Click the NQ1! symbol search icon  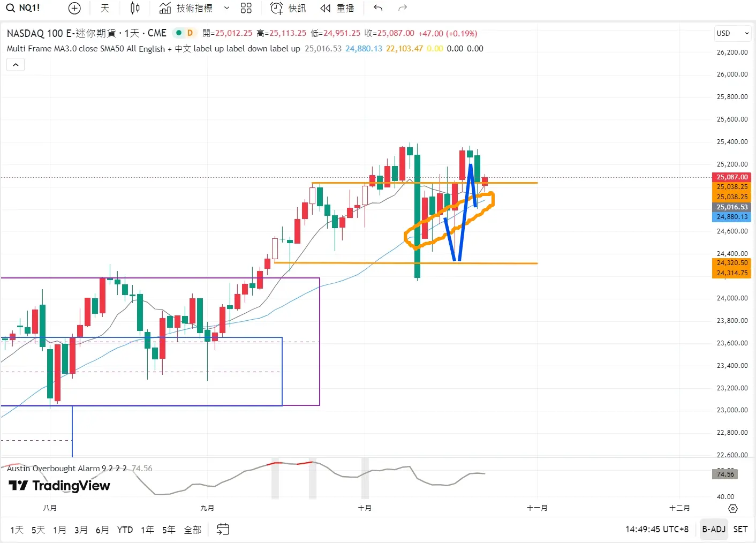(11, 8)
